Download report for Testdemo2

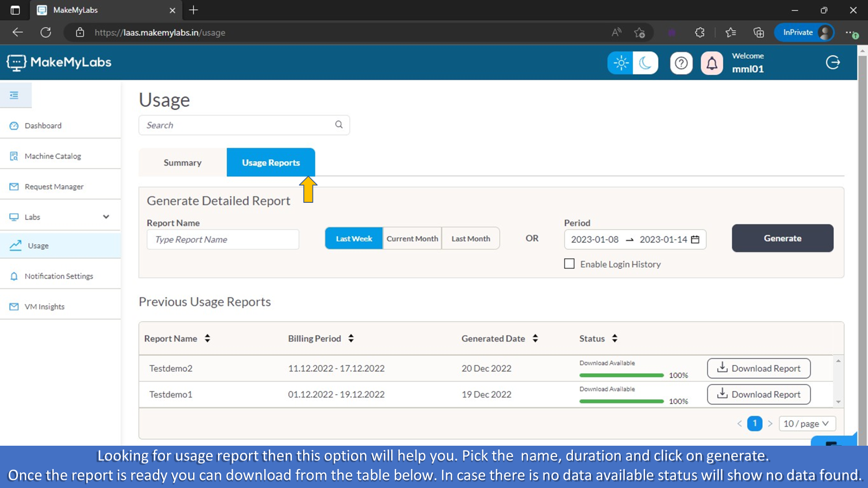(x=758, y=368)
